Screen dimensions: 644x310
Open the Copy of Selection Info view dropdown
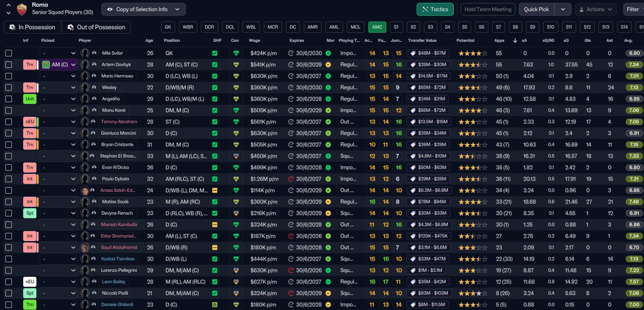click(143, 9)
